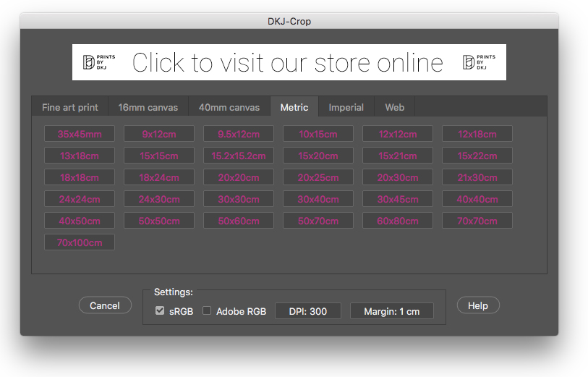Choose the 13x18cm crop size
The height and width of the screenshot is (377, 588).
80,156
